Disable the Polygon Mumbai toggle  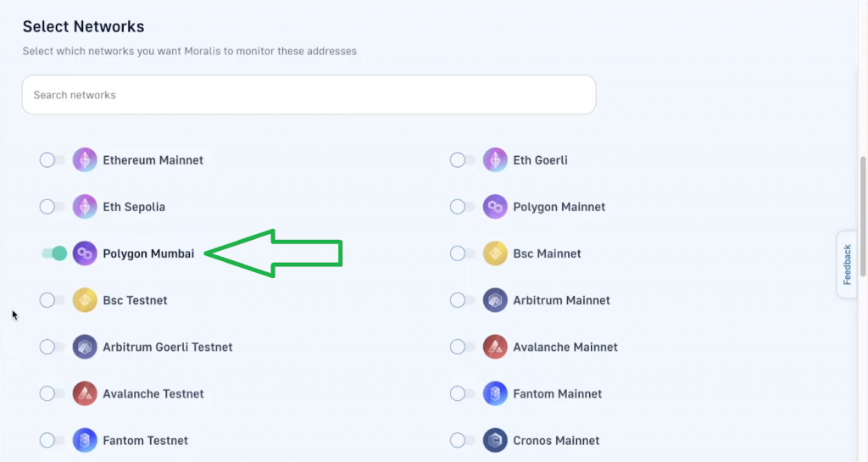point(53,253)
